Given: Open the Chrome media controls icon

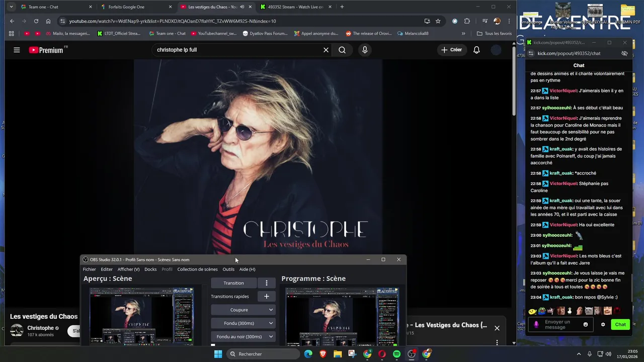Looking at the screenshot, I should (x=485, y=21).
